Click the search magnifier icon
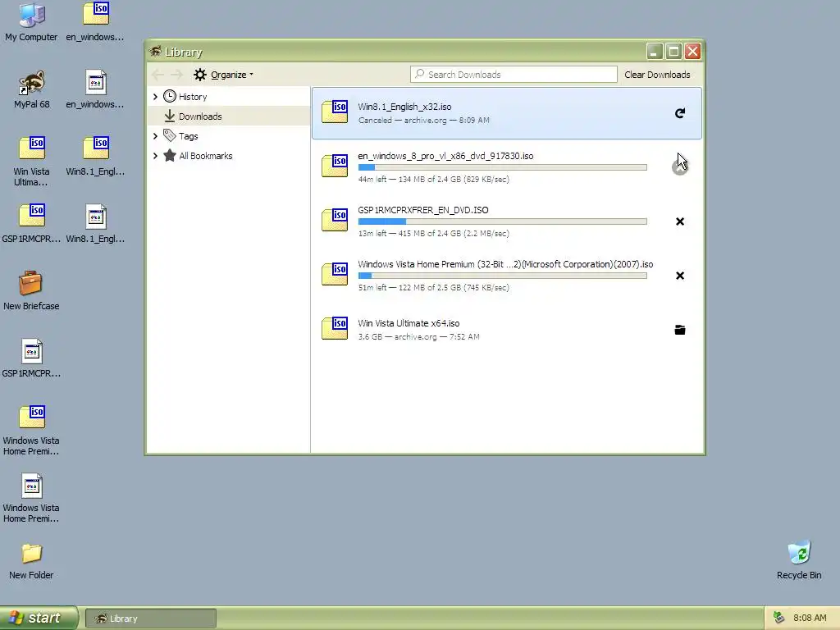 coord(420,74)
